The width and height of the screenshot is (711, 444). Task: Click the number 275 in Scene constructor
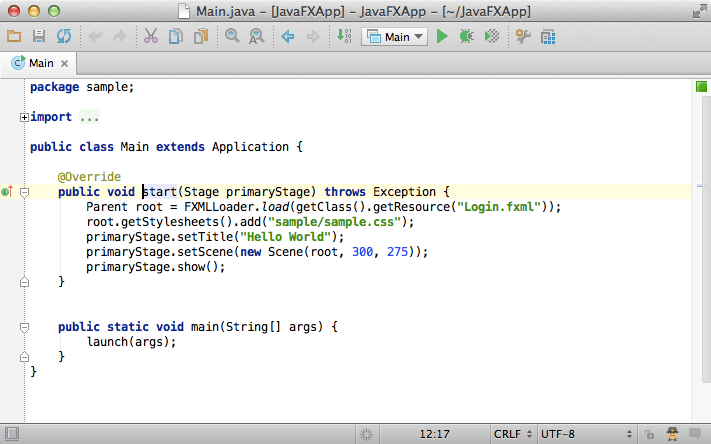397,252
